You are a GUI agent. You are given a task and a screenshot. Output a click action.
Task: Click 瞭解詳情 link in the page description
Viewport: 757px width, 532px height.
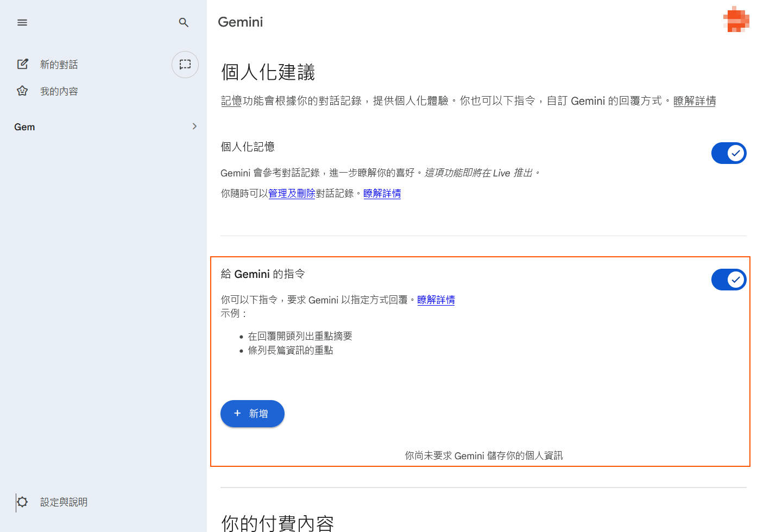695,101
